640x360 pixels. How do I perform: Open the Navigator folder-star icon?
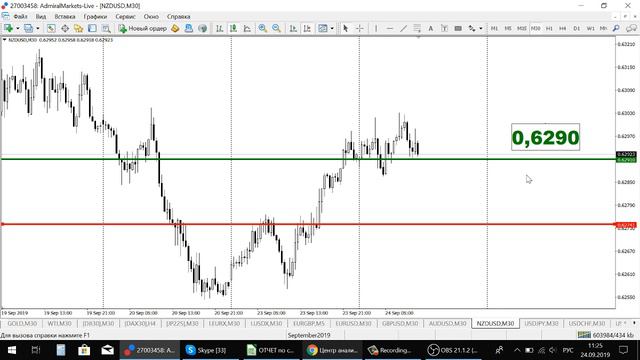(78, 28)
